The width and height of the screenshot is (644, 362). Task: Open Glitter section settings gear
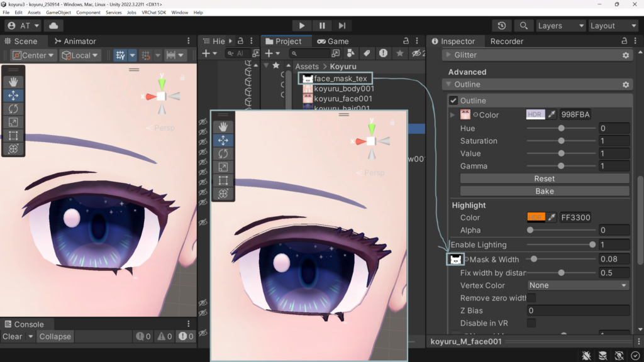pyautogui.click(x=626, y=55)
